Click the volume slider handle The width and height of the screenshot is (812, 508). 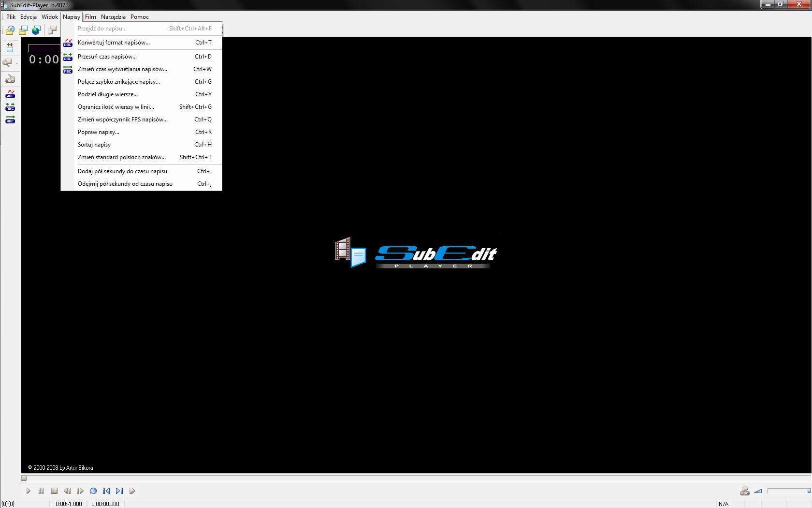tap(809, 491)
